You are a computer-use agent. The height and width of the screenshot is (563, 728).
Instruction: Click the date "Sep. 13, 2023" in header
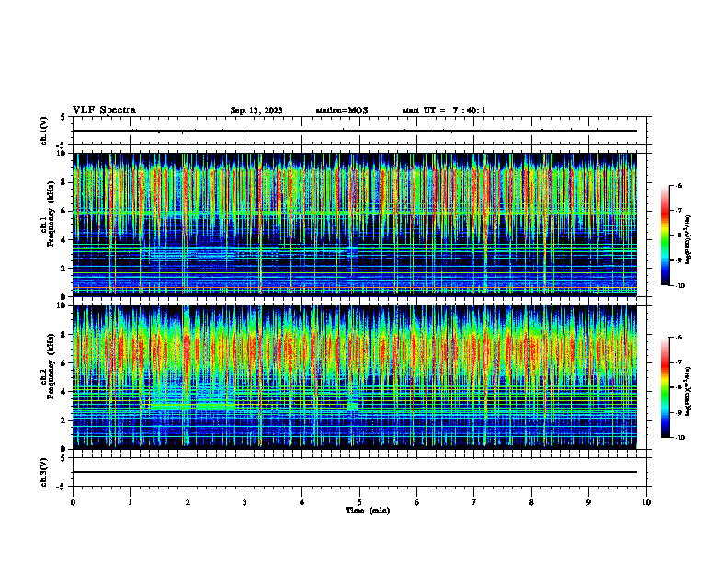pyautogui.click(x=256, y=110)
